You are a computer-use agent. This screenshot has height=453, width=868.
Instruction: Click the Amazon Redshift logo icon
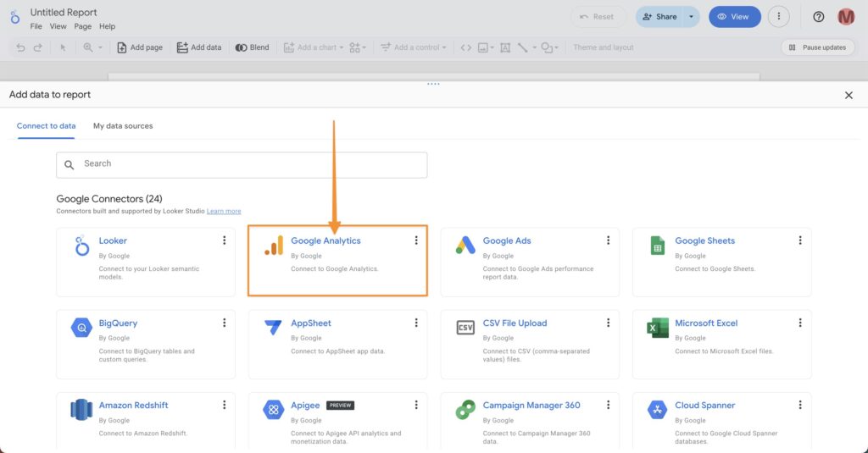(81, 410)
